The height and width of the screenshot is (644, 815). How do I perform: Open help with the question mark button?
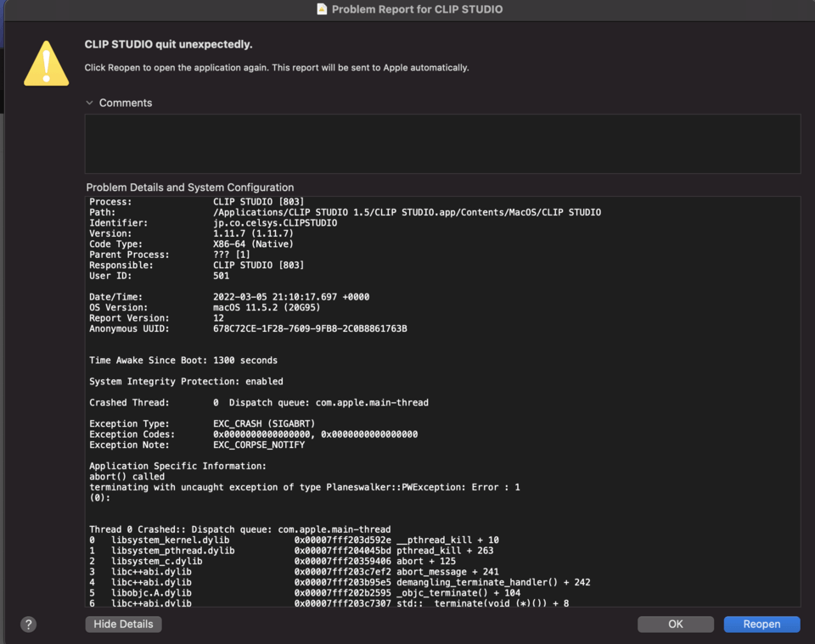click(28, 624)
